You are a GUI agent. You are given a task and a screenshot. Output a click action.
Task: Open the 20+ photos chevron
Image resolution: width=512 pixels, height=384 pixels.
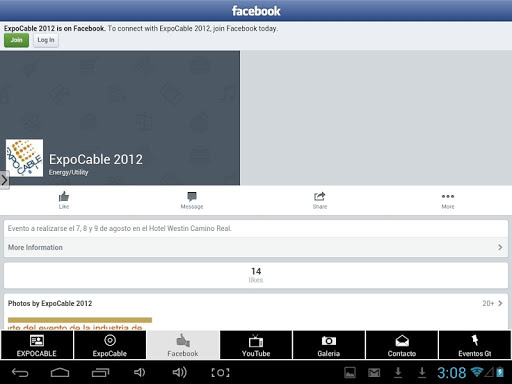(500, 303)
